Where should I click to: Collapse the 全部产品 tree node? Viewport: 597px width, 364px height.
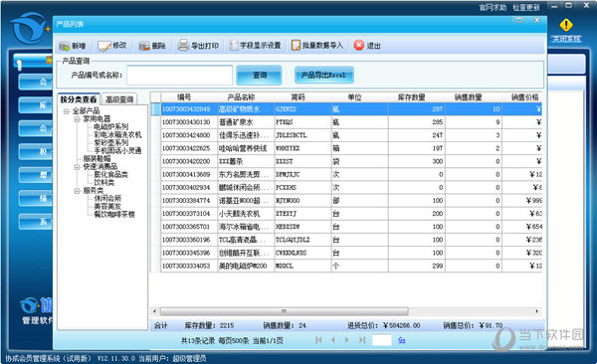click(x=67, y=111)
